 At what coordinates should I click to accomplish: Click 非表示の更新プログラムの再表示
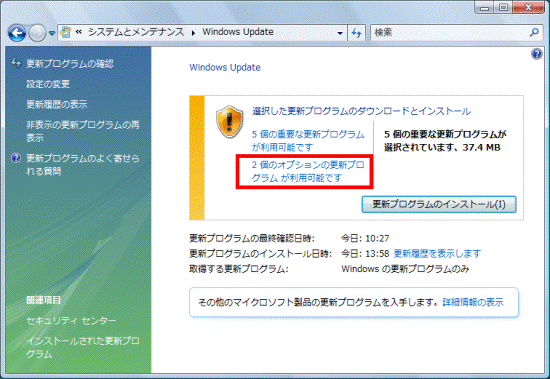pyautogui.click(x=83, y=131)
